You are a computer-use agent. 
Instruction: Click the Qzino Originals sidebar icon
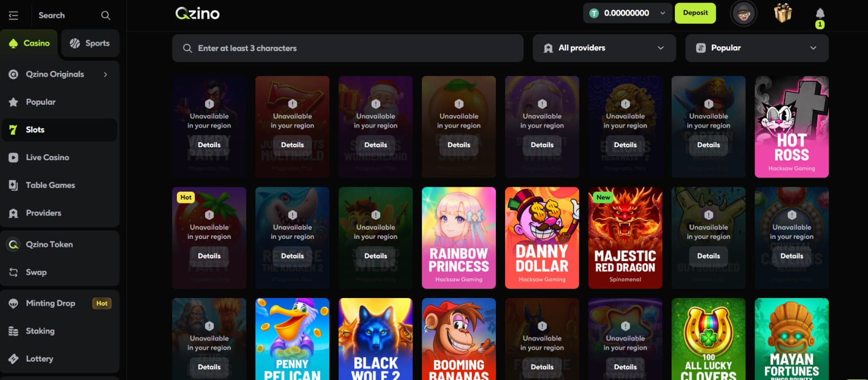(14, 74)
